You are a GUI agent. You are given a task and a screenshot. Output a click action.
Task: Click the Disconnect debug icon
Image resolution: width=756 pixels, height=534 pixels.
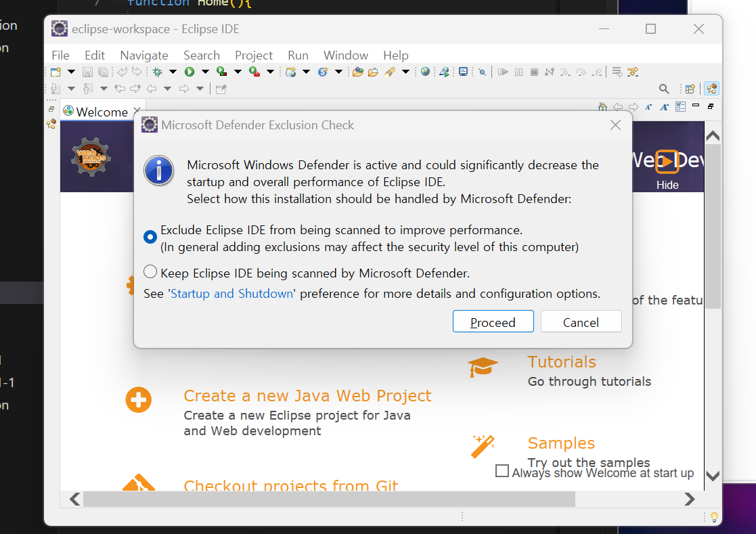click(549, 72)
